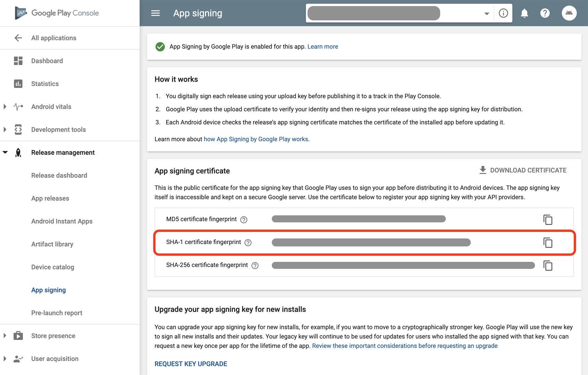Click the Download Certificate button
The width and height of the screenshot is (588, 375).
(x=523, y=170)
